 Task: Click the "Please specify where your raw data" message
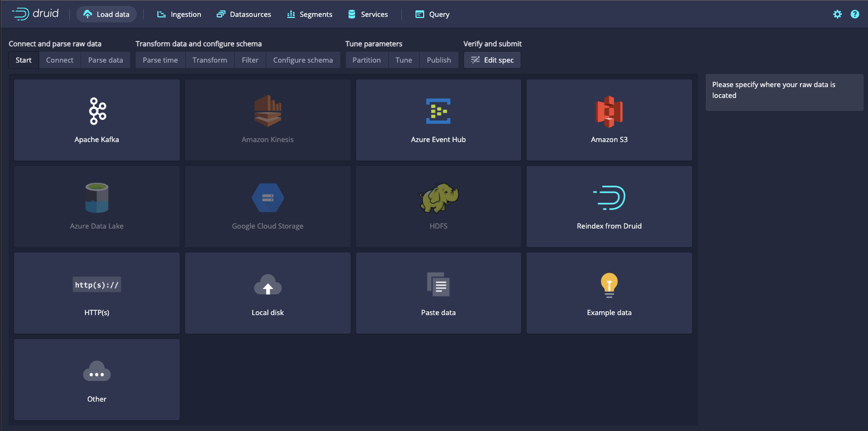774,90
